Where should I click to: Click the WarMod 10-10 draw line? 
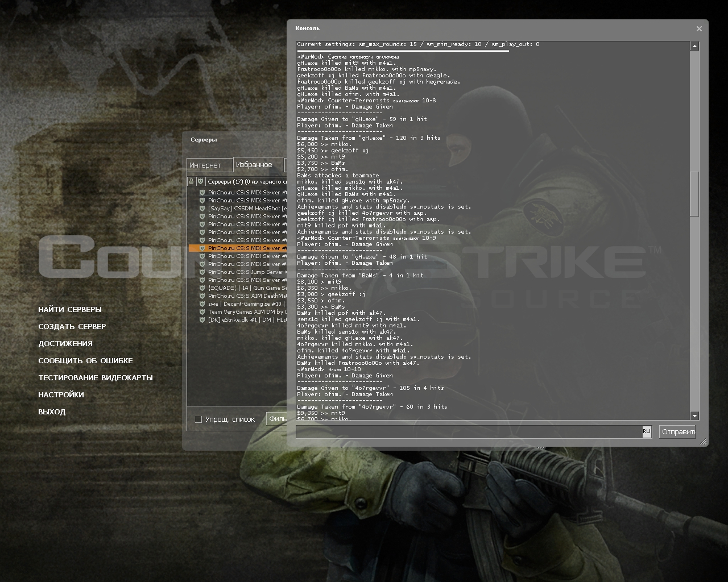329,369
